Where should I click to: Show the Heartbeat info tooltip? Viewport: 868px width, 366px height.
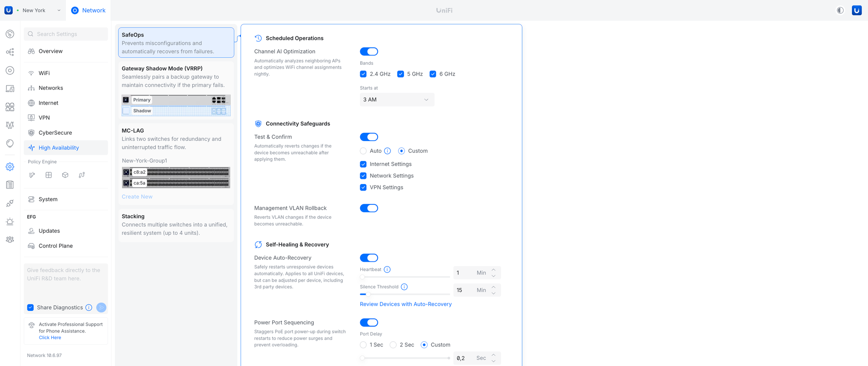click(387, 270)
